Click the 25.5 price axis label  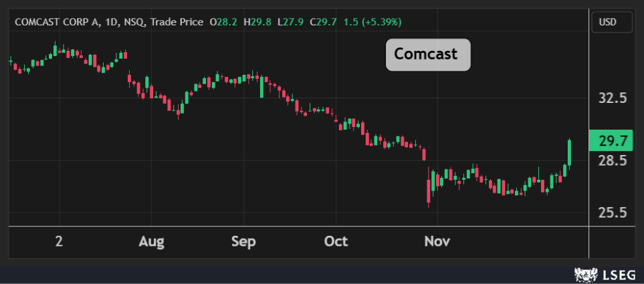612,213
